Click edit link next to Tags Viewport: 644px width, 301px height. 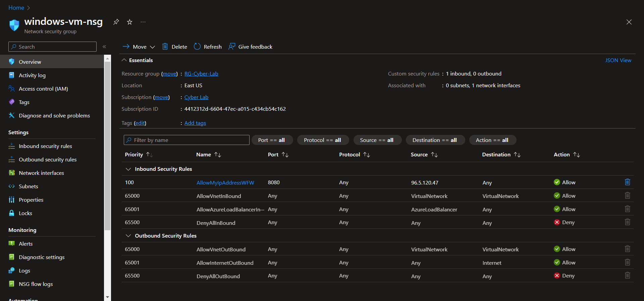coord(140,123)
